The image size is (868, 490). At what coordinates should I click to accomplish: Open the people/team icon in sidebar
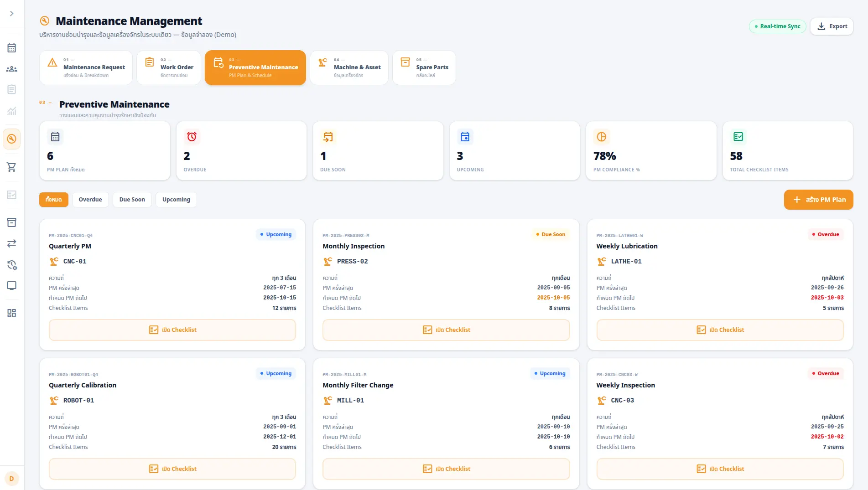(x=12, y=69)
